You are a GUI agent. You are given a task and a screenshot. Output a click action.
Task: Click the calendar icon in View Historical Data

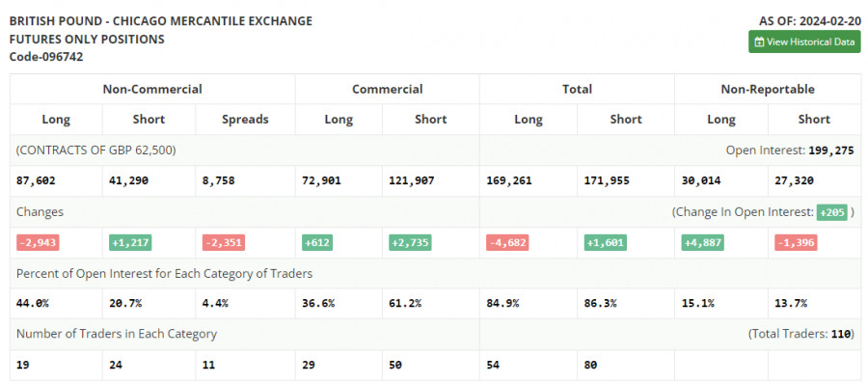pos(760,42)
